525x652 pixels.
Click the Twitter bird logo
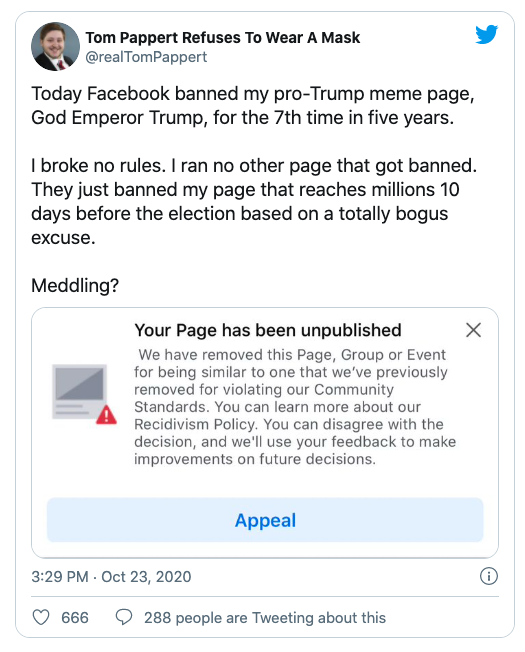487,35
